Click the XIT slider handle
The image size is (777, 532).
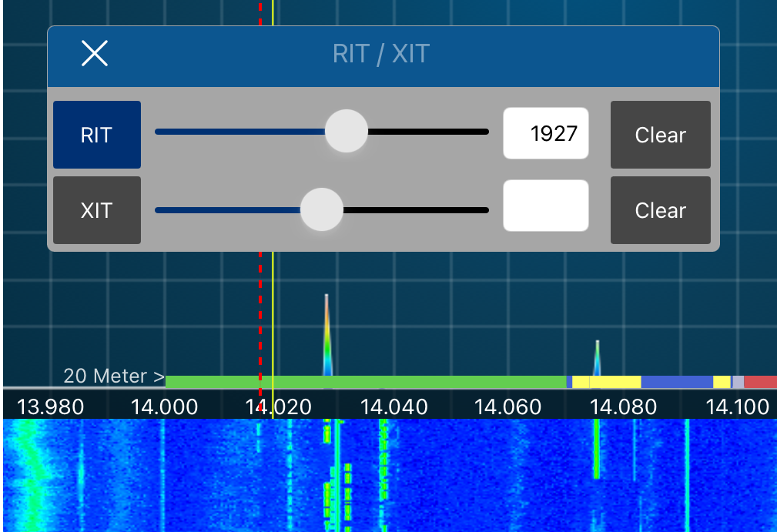coord(322,209)
